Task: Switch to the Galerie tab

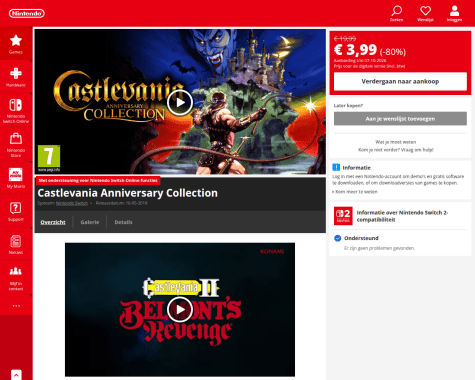Action: 90,222
